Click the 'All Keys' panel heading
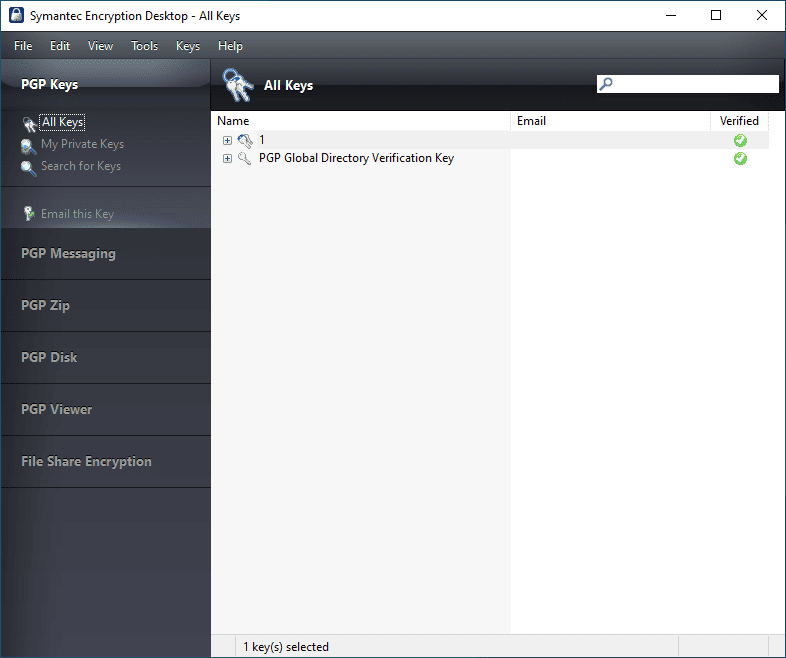This screenshot has height=658, width=786. pos(288,86)
